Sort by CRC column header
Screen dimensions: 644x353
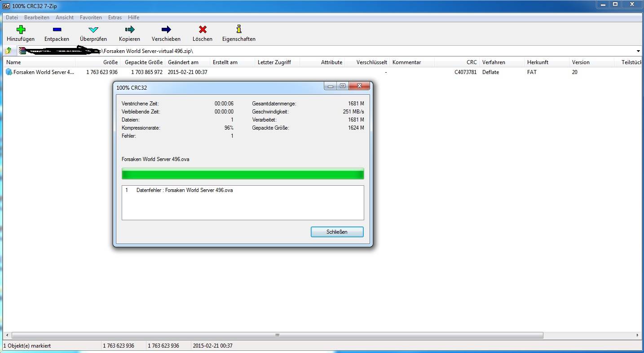click(457, 62)
